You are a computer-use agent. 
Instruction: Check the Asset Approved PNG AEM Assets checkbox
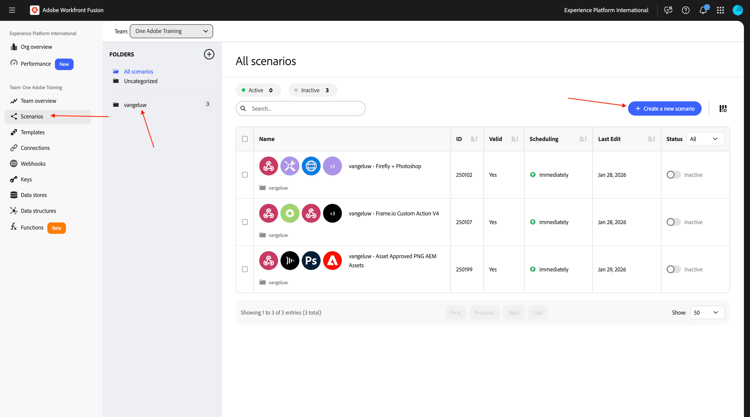click(245, 269)
